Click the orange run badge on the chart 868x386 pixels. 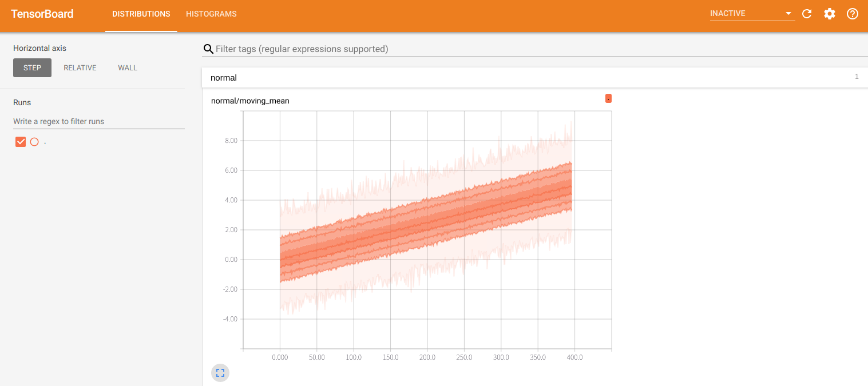click(608, 98)
